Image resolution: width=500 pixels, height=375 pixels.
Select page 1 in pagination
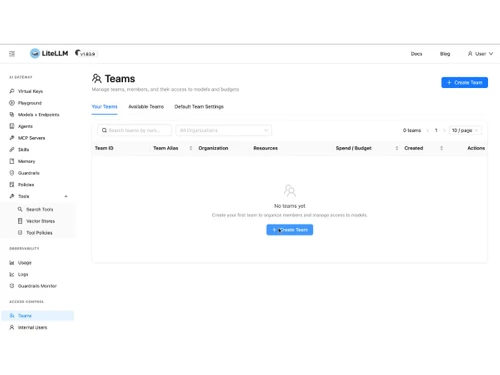436,130
